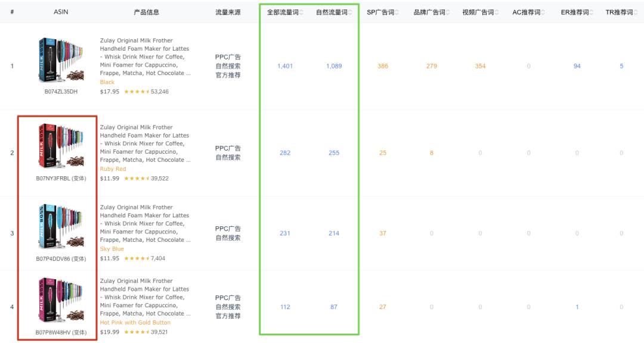This screenshot has height=343, width=644.
Task: Open total traffic words count 1,401
Action: 285,66
